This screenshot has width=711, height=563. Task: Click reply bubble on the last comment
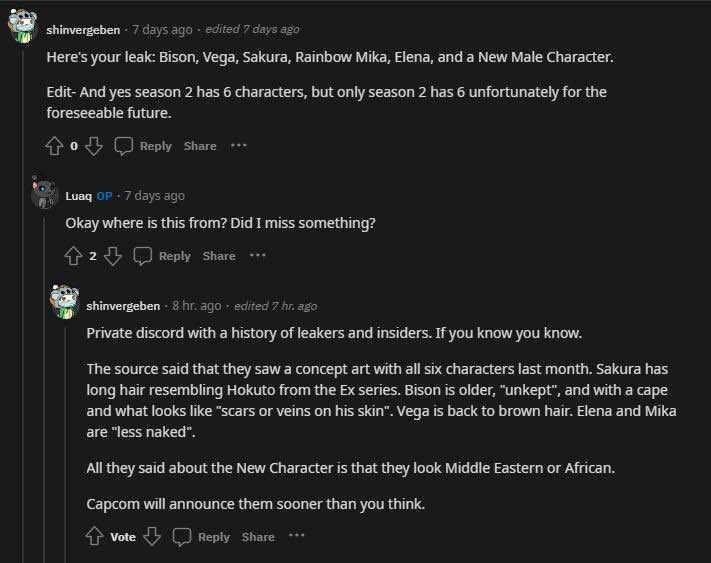coord(182,537)
